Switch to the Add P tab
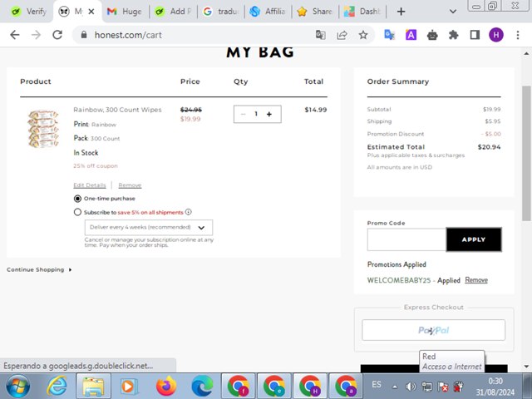 (x=173, y=12)
